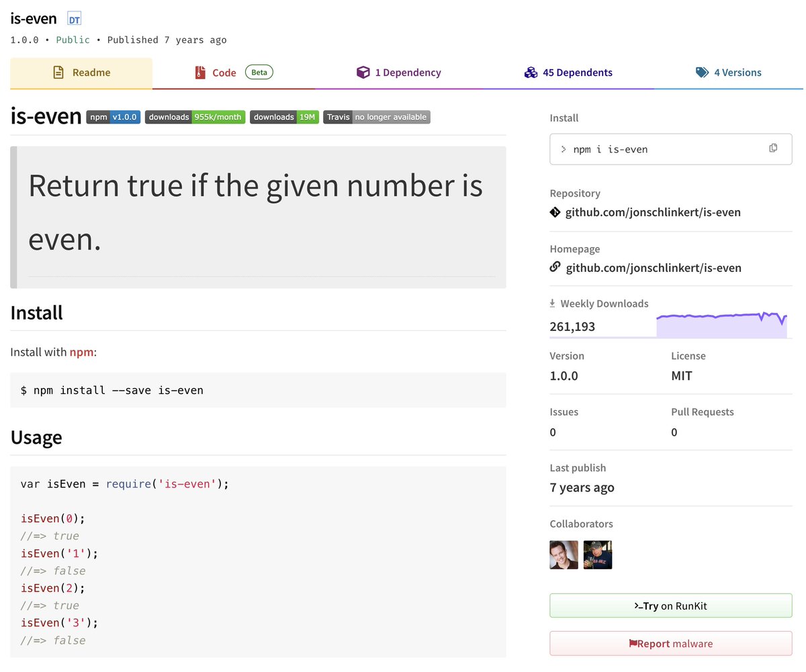
Task: Open the Readme tab
Action: tap(81, 73)
